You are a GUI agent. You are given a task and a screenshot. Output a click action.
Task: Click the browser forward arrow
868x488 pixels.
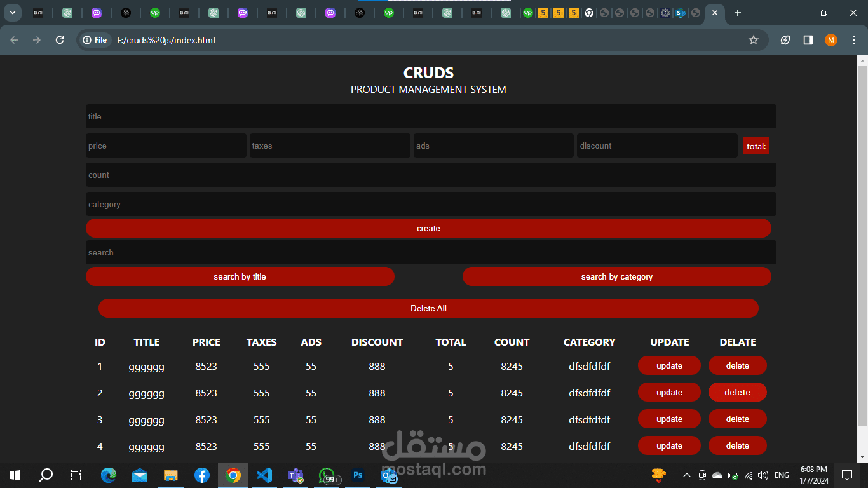(x=37, y=40)
